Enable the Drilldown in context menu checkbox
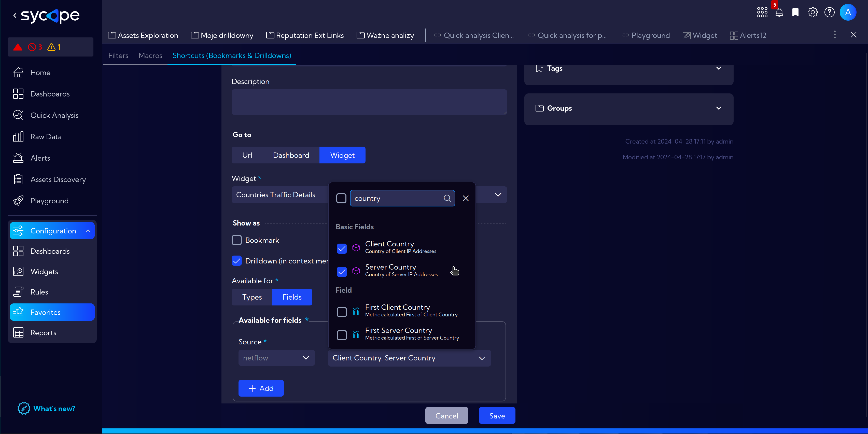The width and height of the screenshot is (868, 434). coord(236,261)
